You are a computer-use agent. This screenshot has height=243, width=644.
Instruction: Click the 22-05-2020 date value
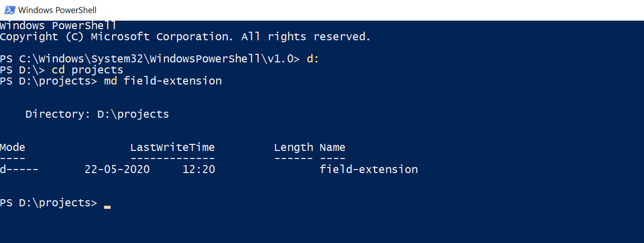[x=117, y=169]
